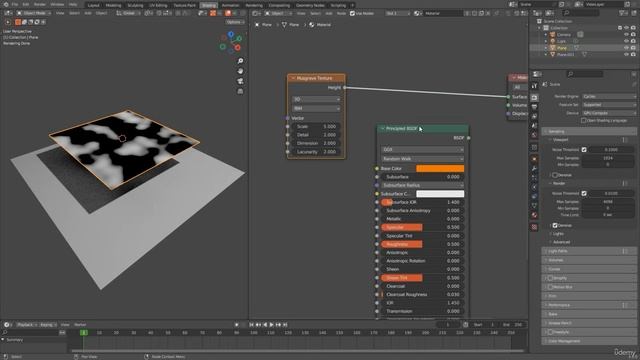Uncheck the viewport Noise Threshold checkbox
The width and height of the screenshot is (640, 360).
584,150
